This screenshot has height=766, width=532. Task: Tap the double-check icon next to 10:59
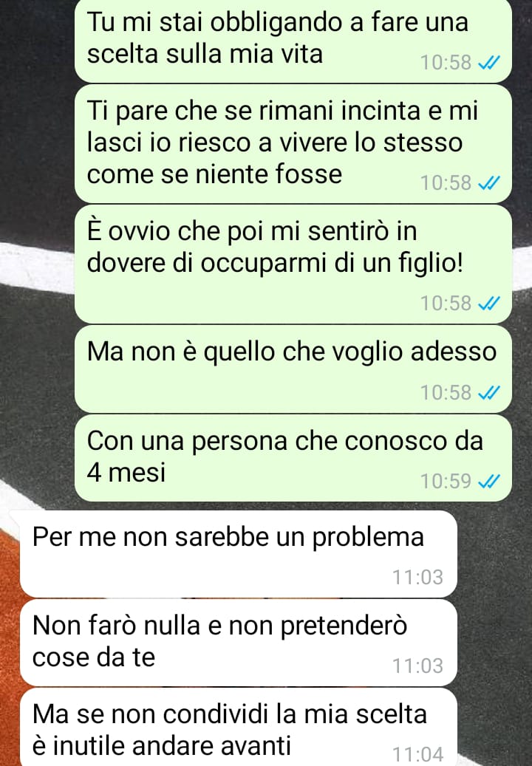488,482
